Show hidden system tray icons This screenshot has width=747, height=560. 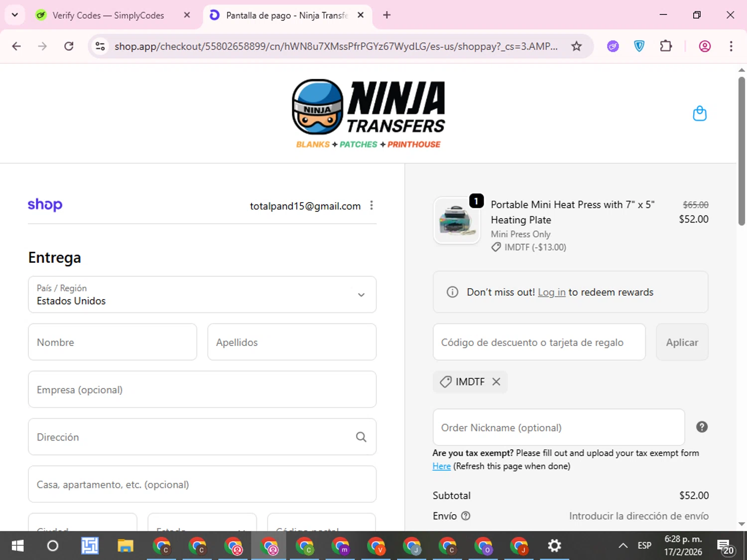click(622, 546)
